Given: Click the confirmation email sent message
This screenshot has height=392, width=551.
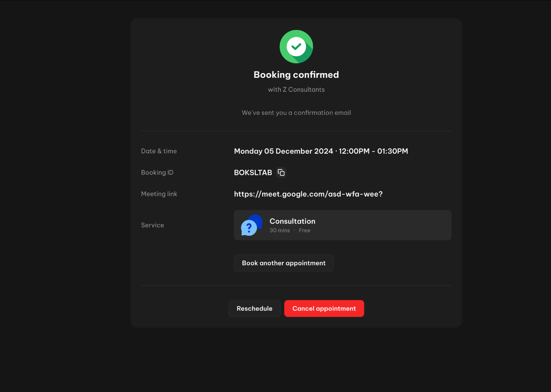Looking at the screenshot, I should [296, 113].
